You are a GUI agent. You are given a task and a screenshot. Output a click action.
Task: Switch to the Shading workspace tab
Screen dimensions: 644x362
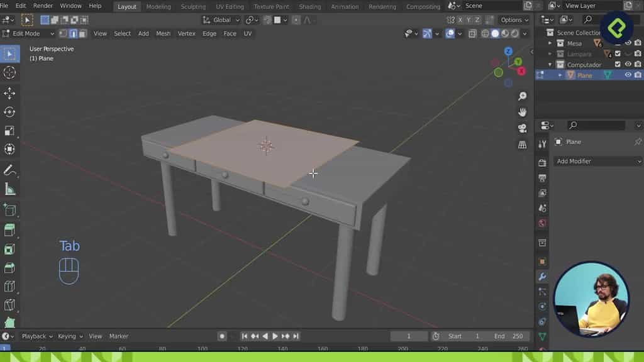coord(309,6)
